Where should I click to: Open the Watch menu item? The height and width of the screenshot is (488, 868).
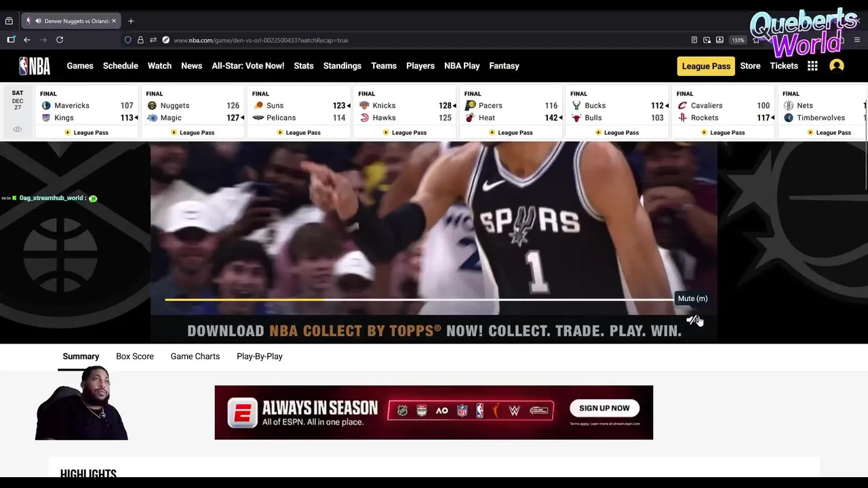159,66
